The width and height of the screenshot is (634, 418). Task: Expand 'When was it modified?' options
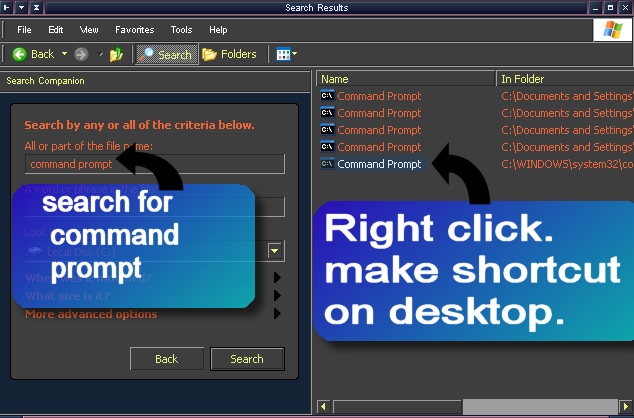click(x=277, y=277)
